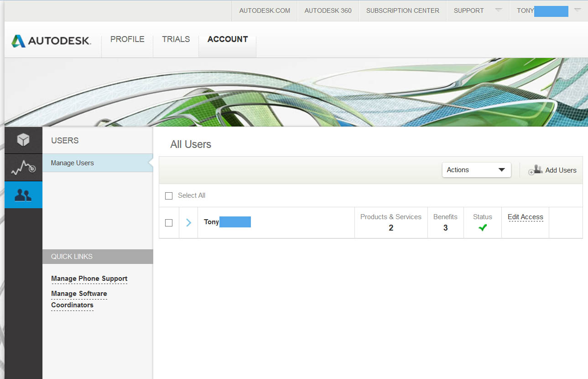The image size is (588, 379).
Task: Click the Products & Services count 2
Action: [x=391, y=228]
